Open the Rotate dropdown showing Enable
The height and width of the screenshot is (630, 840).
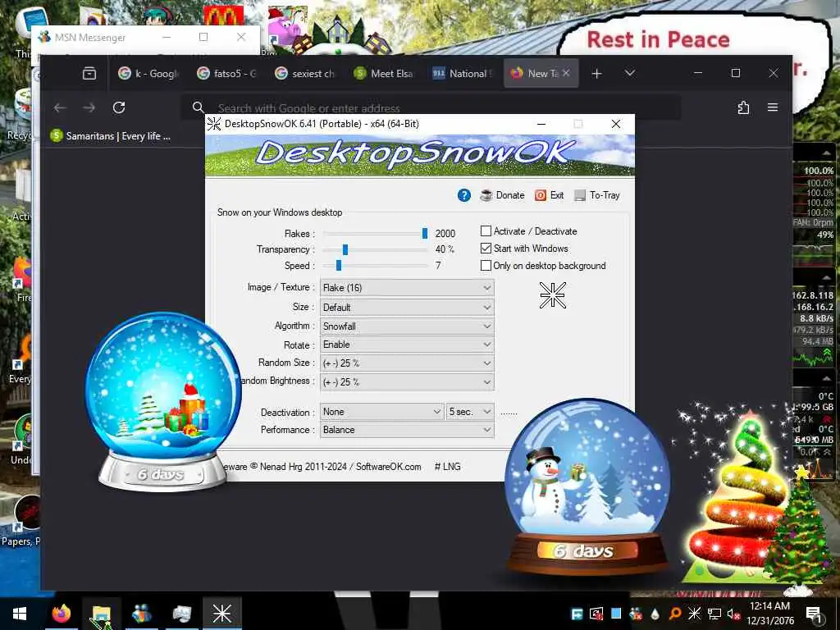coord(407,345)
